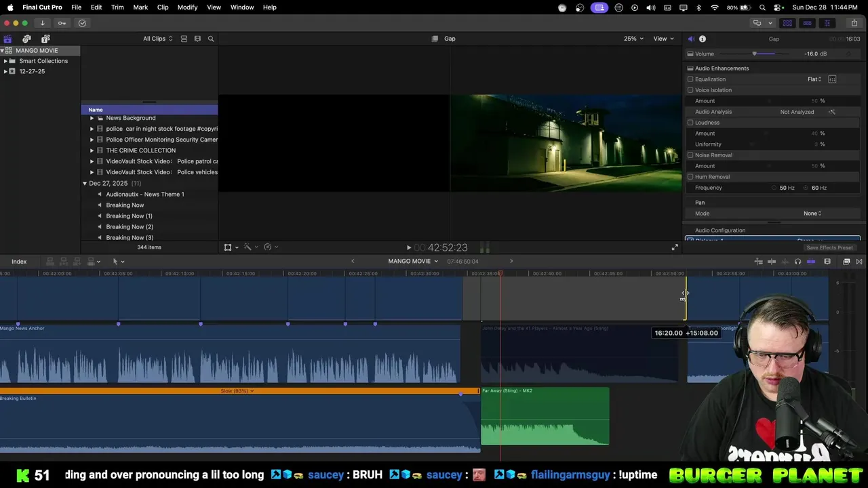Open the Trim menu
Image resolution: width=868 pixels, height=488 pixels.
[117, 7]
